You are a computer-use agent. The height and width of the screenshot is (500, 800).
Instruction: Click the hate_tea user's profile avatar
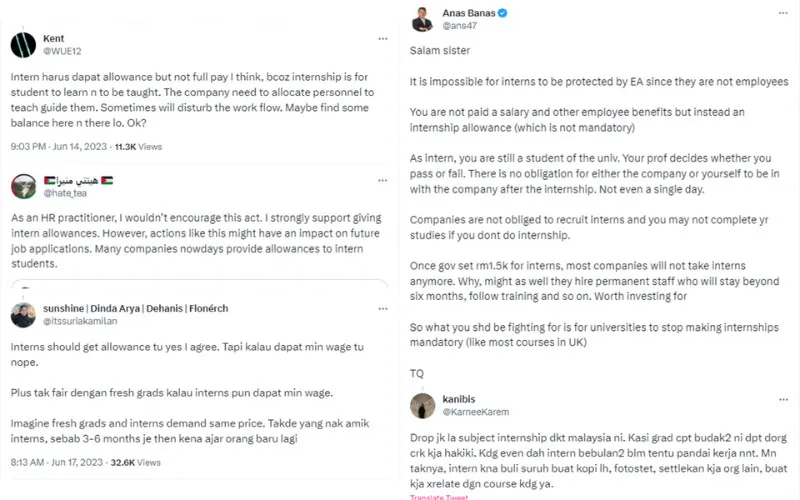coord(24,186)
